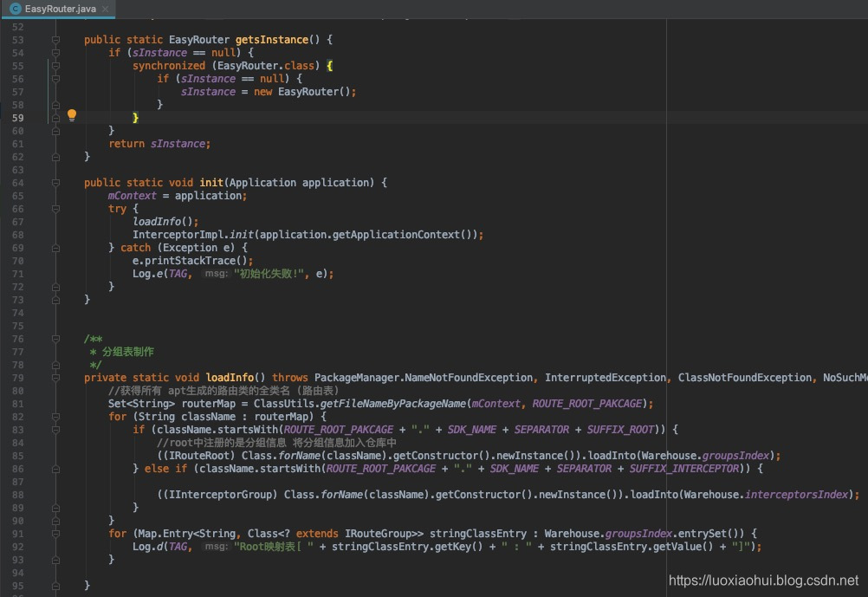Click the //root中注册 comment on line 84

tap(276, 443)
